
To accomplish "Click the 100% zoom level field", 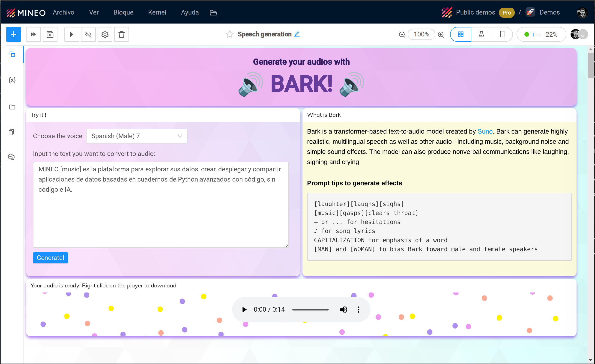I will [x=421, y=34].
